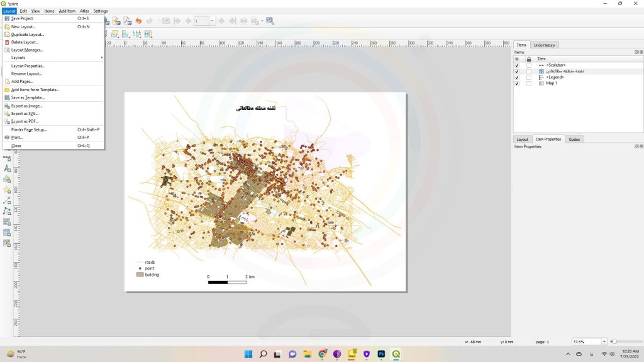Select the Add Scale Bar tool
Viewport: 644px width, 362px height.
(x=7, y=158)
